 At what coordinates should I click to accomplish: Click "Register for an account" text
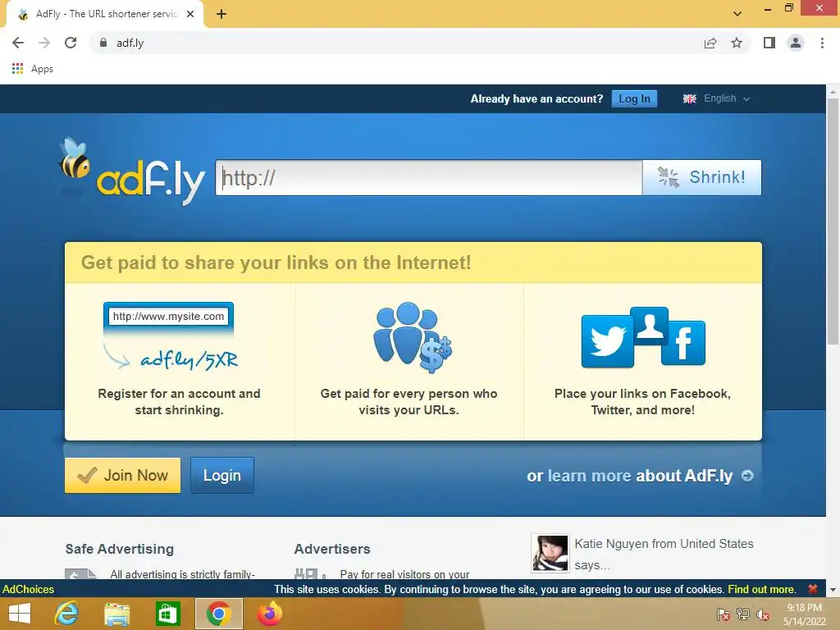click(x=179, y=401)
